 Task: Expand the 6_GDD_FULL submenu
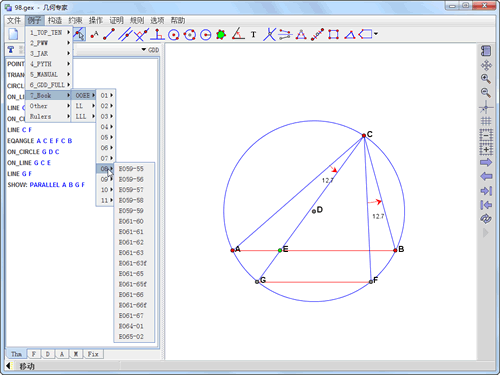click(49, 85)
